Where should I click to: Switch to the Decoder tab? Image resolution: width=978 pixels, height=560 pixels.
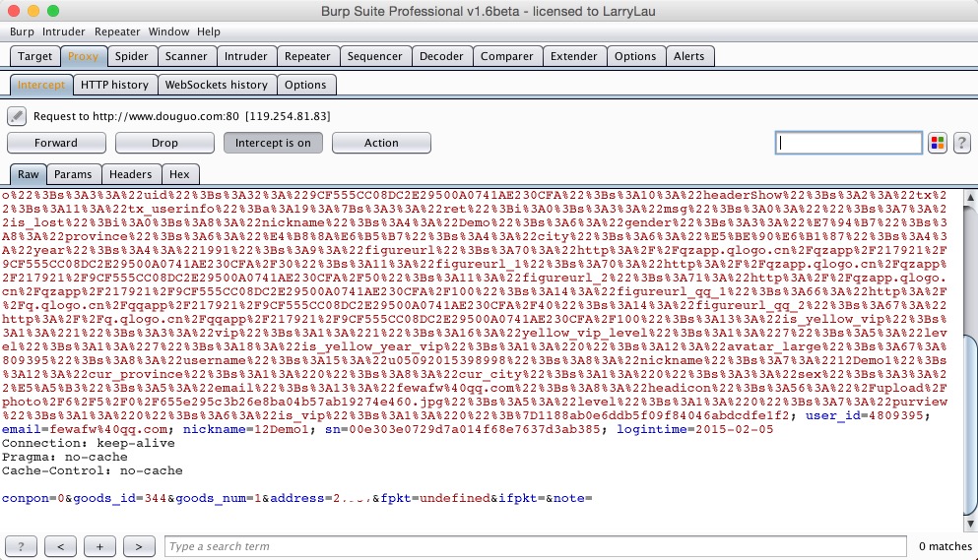pyautogui.click(x=441, y=56)
